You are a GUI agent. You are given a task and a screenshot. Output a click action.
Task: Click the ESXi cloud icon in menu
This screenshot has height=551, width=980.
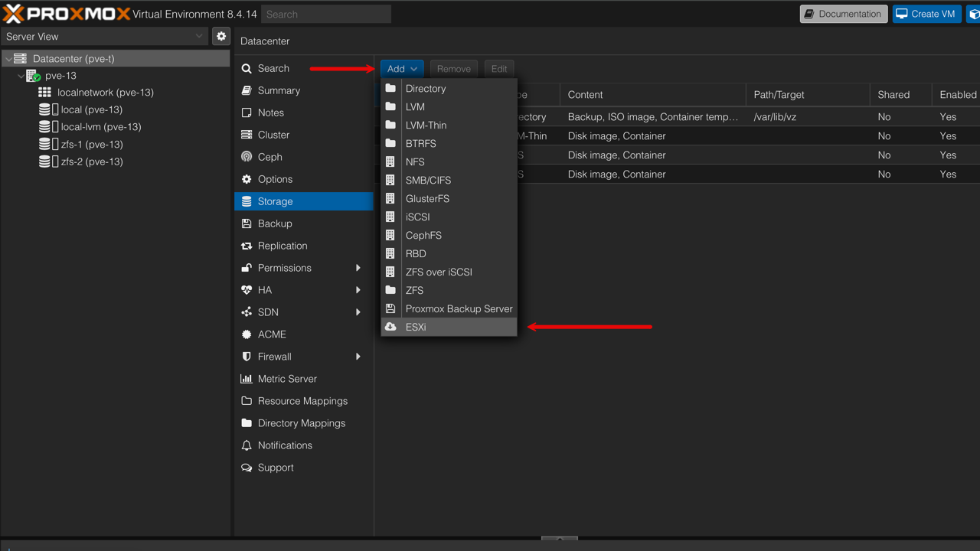[x=390, y=327]
